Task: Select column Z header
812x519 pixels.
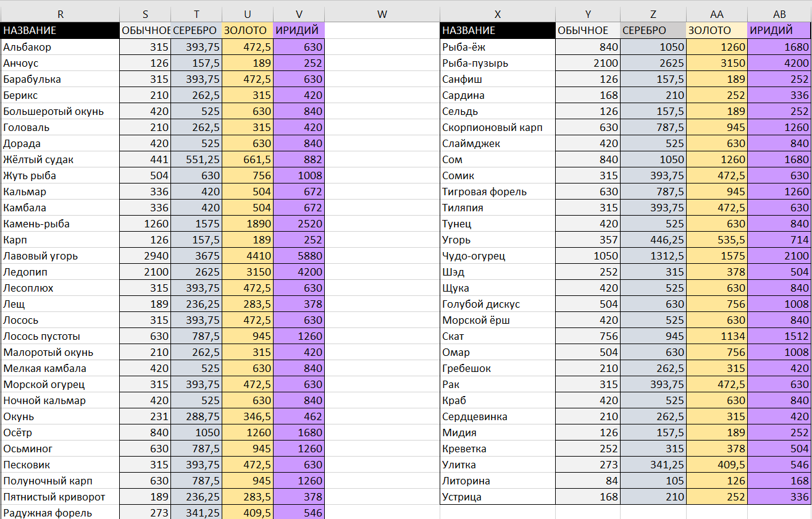Action: pos(653,14)
